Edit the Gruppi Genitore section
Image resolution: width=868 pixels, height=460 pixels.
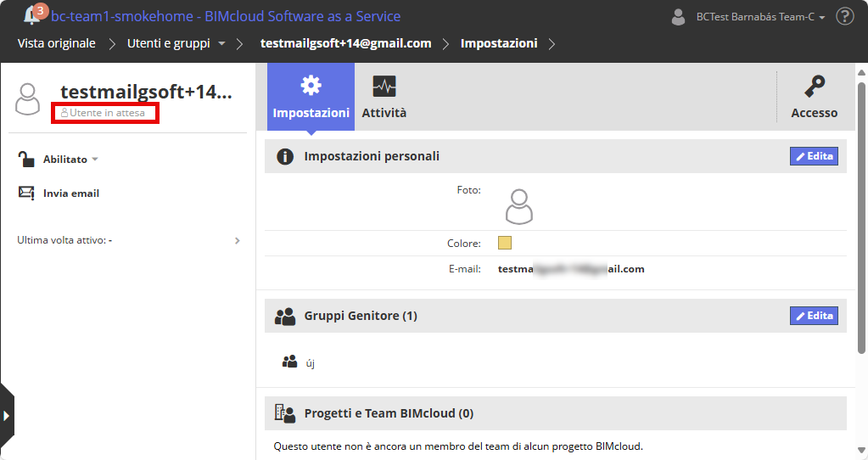[814, 316]
